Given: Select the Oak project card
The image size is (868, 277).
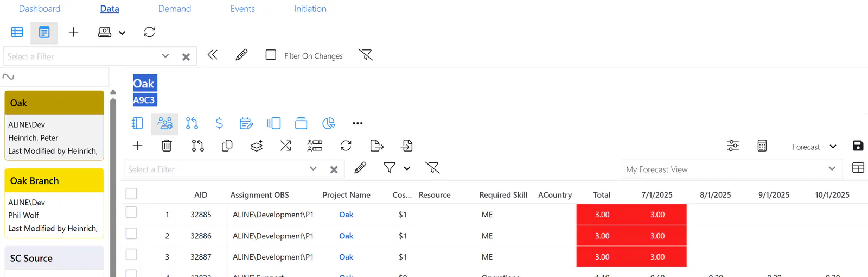Looking at the screenshot, I should pos(54,125).
